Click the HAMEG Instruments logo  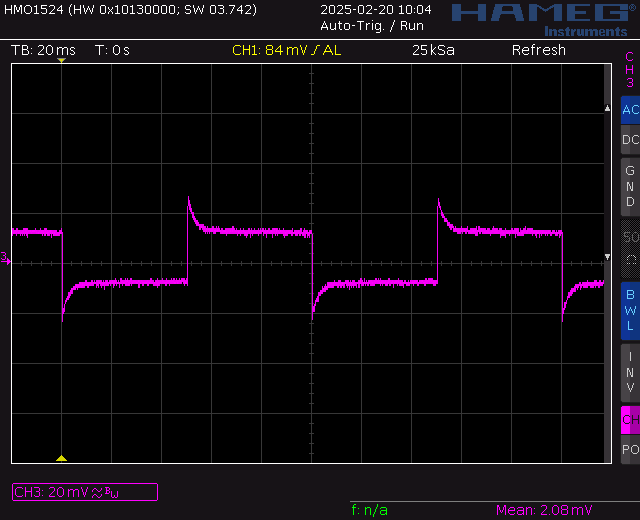540,17
